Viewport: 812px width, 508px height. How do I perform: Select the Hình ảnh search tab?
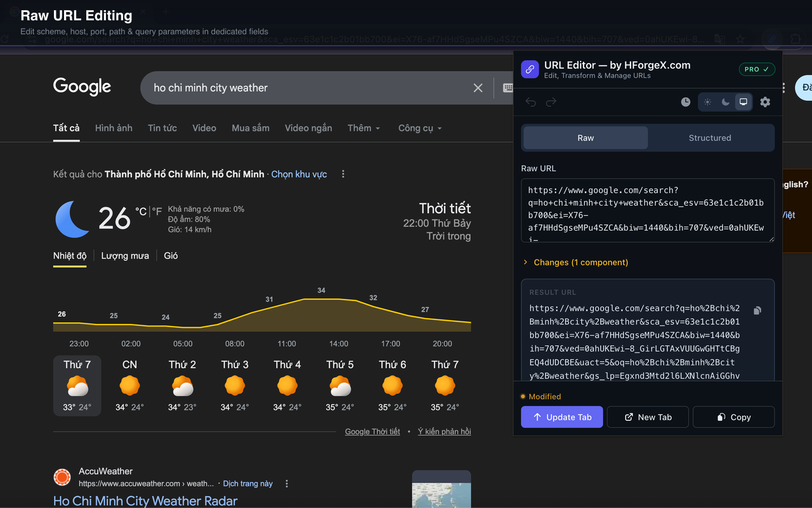pos(114,128)
